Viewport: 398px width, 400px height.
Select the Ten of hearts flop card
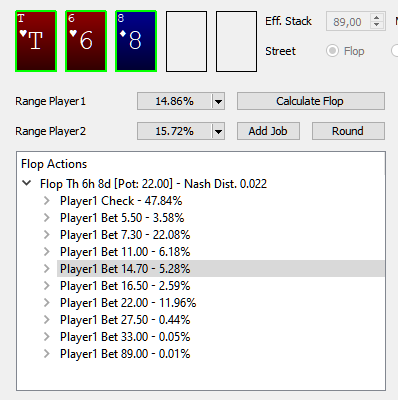point(36,41)
